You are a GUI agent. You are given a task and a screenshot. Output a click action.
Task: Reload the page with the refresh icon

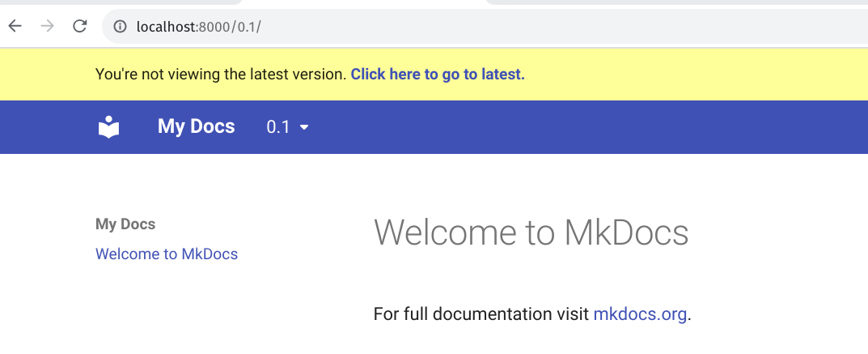(x=80, y=26)
